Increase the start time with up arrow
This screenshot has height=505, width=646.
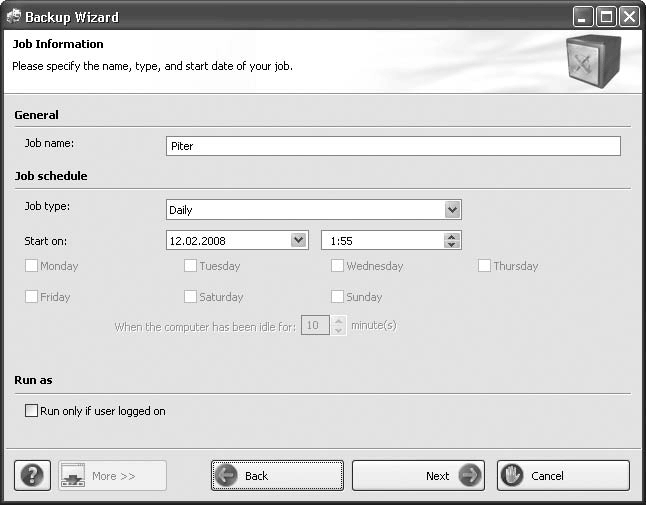[452, 236]
